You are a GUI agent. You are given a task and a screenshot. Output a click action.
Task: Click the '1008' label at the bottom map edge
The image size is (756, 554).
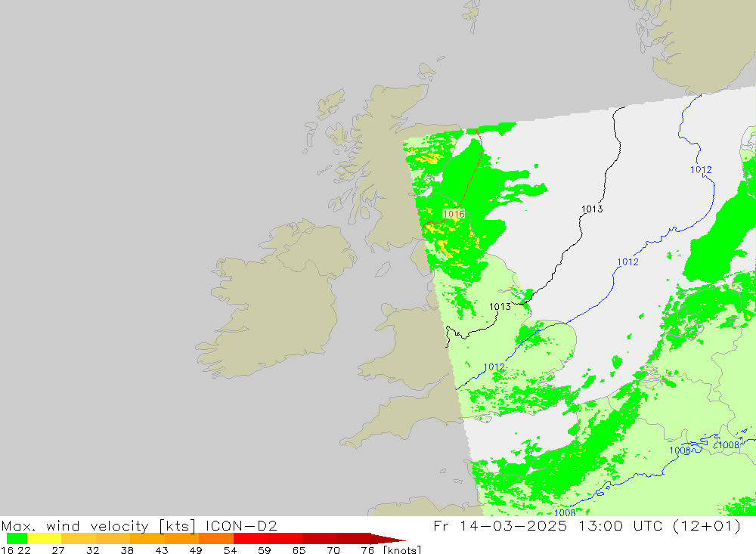click(x=565, y=512)
